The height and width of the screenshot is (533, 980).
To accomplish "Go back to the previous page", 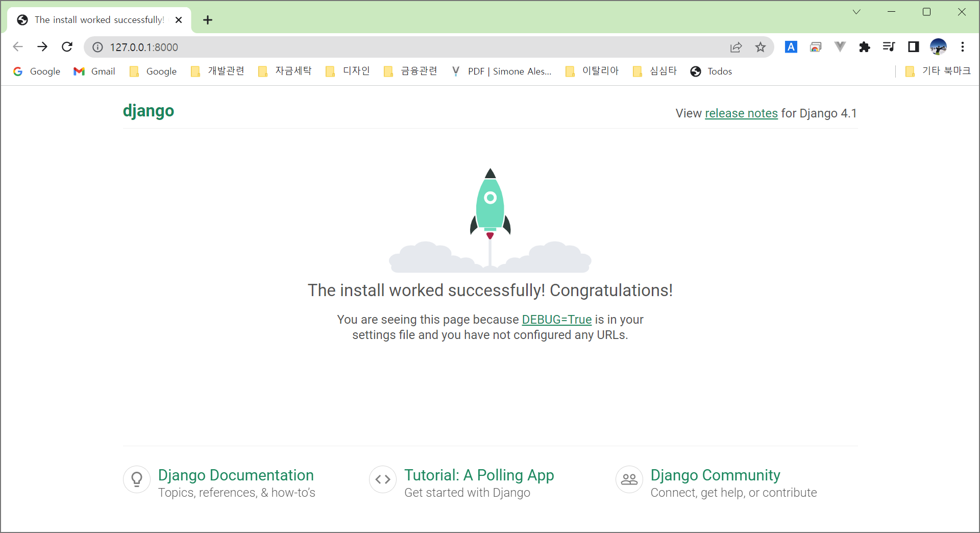I will tap(18, 47).
